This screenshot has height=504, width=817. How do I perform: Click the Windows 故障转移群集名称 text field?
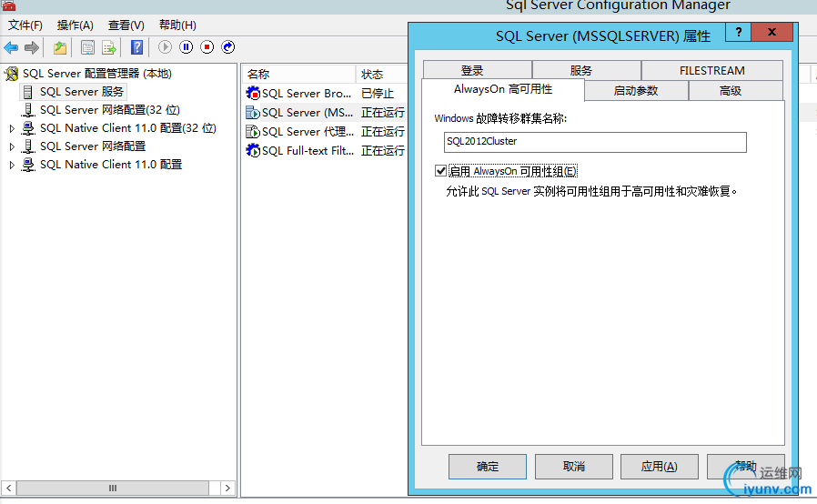(595, 142)
